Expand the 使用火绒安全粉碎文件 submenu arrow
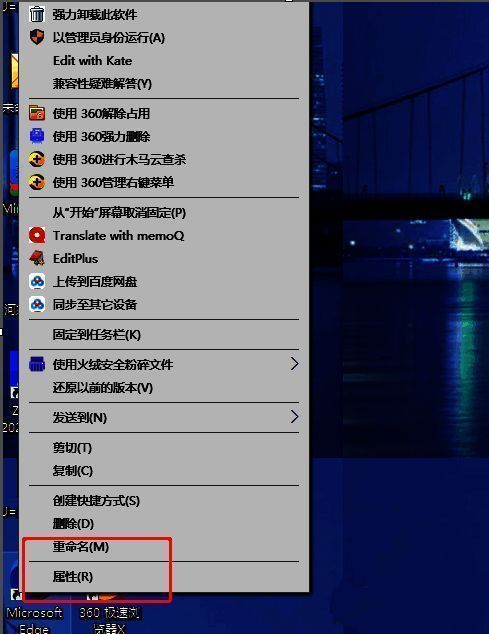 pyautogui.click(x=294, y=364)
